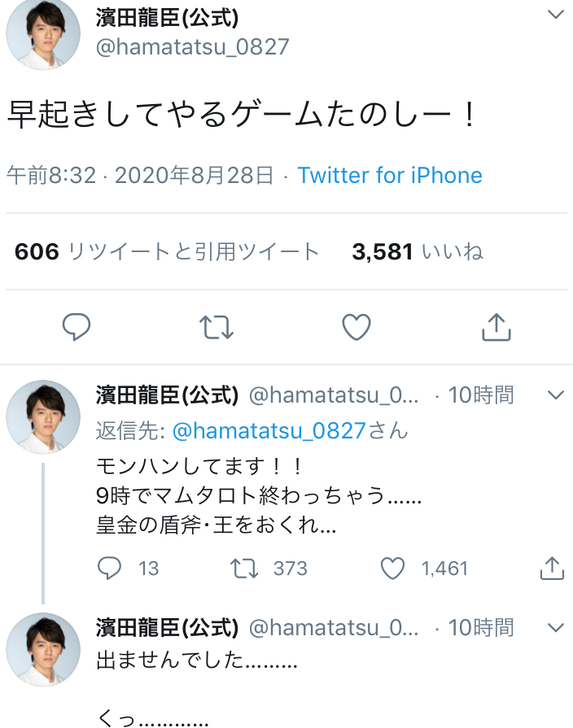Retweet the main tweet via retweet icon
This screenshot has height=728, width=573.
(x=216, y=327)
